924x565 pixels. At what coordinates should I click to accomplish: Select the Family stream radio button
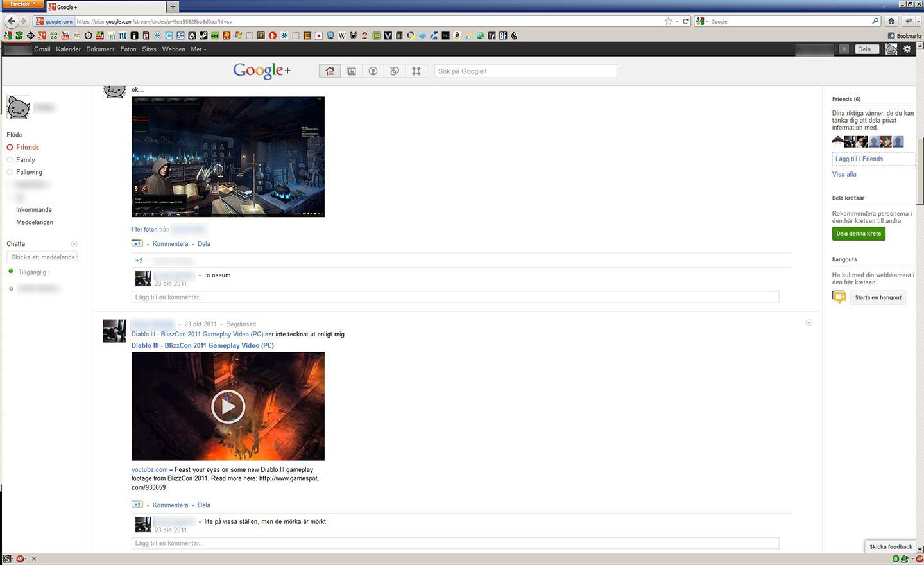point(10,159)
